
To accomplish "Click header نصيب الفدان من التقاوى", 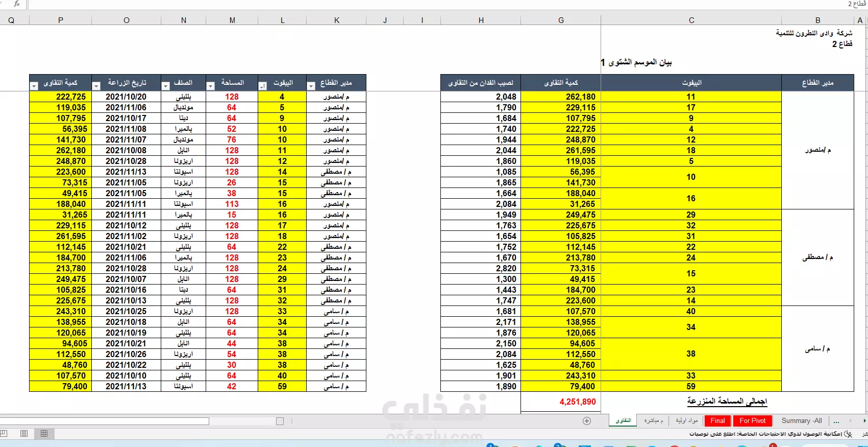I will [x=481, y=83].
